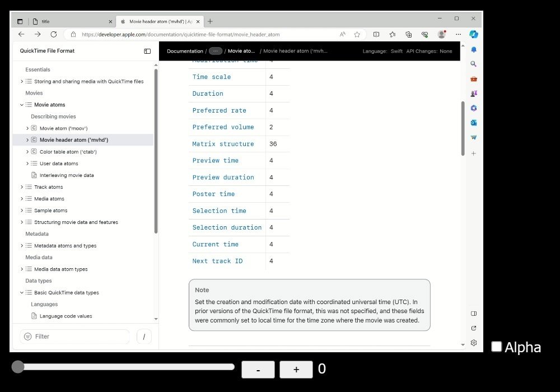The height and width of the screenshot is (392, 560).
Task: Switch to the 'title' browser tab
Action: (72, 21)
